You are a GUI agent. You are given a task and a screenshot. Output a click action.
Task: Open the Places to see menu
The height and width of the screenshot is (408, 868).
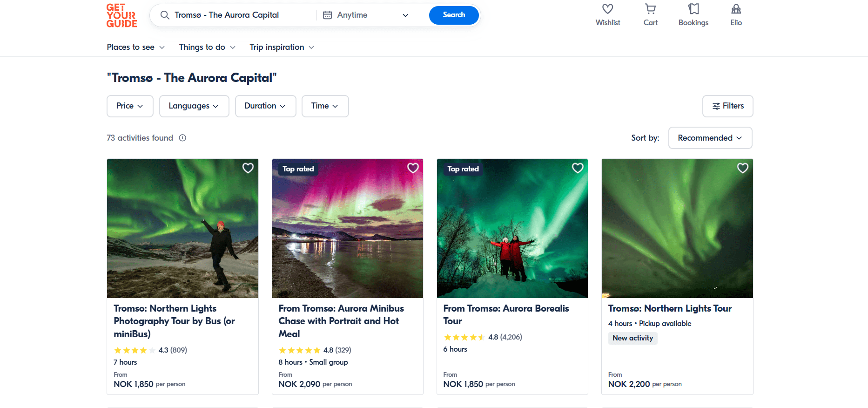135,47
